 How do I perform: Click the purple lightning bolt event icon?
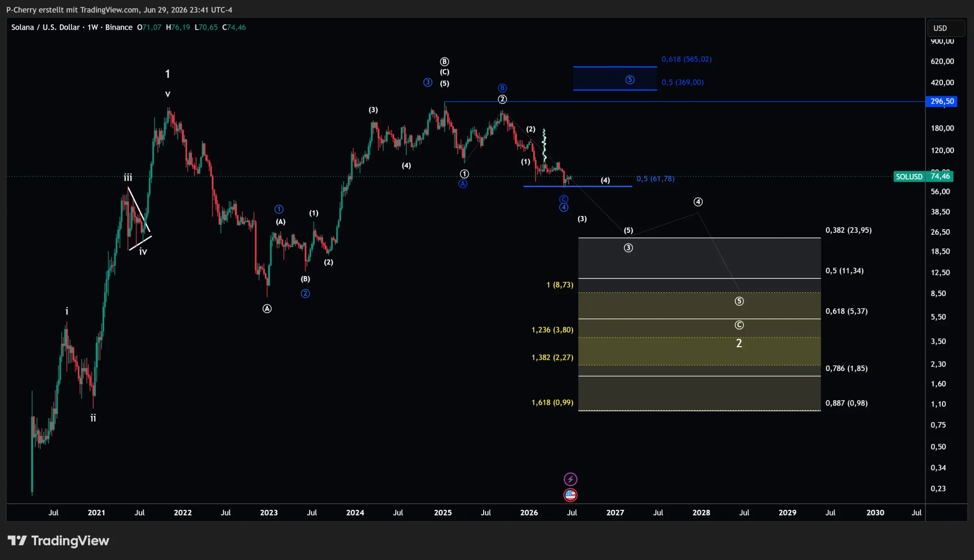coord(570,479)
